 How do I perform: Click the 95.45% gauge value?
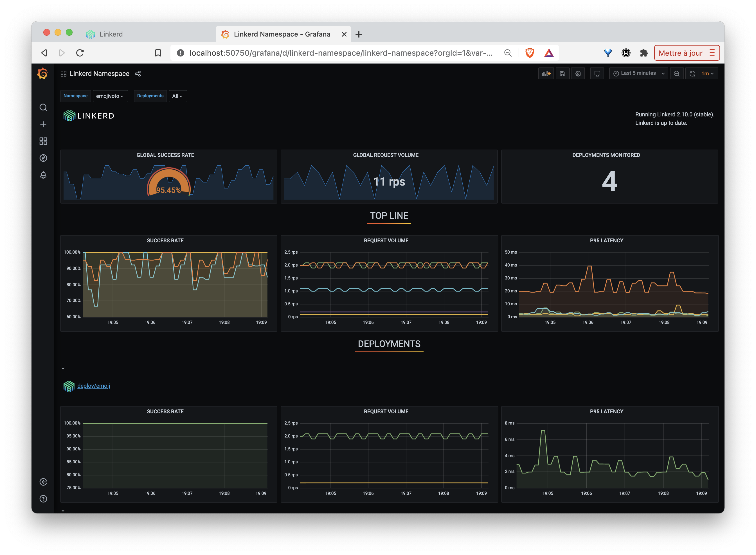pyautogui.click(x=168, y=190)
